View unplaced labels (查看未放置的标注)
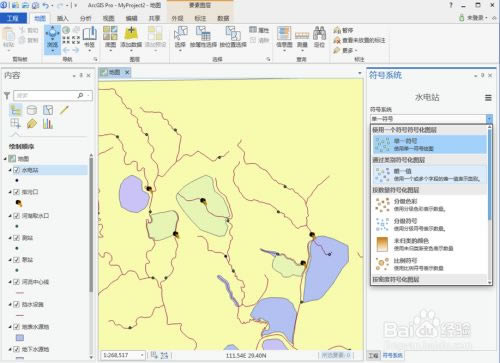500x363 pixels. (x=359, y=40)
